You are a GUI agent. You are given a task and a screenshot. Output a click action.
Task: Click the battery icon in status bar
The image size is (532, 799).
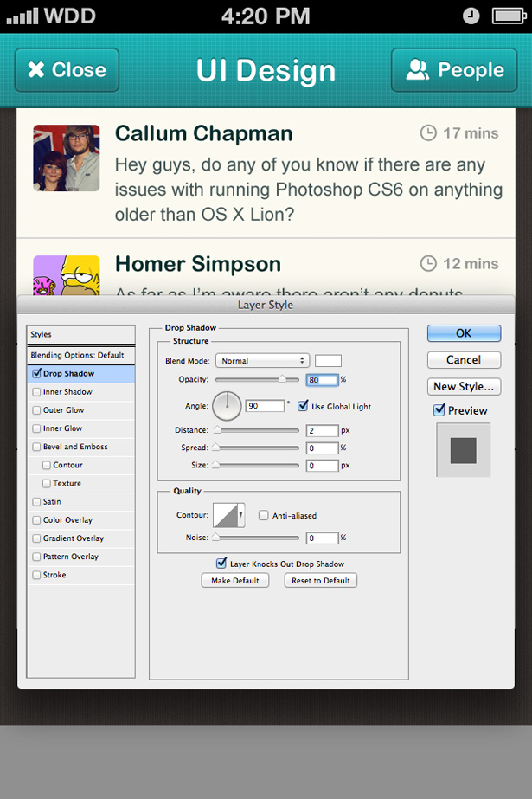tap(509, 16)
